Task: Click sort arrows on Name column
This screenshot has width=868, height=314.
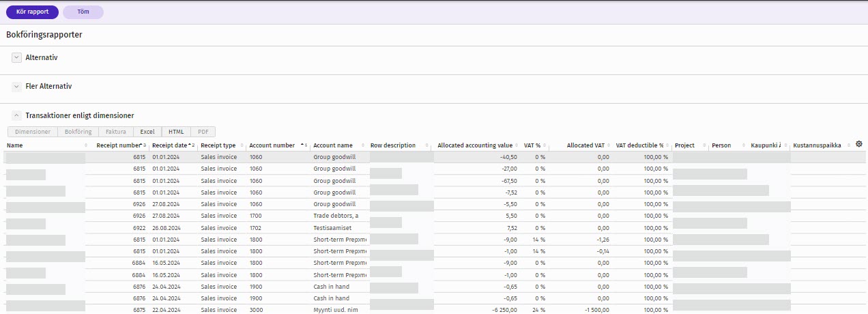Action: [86, 145]
